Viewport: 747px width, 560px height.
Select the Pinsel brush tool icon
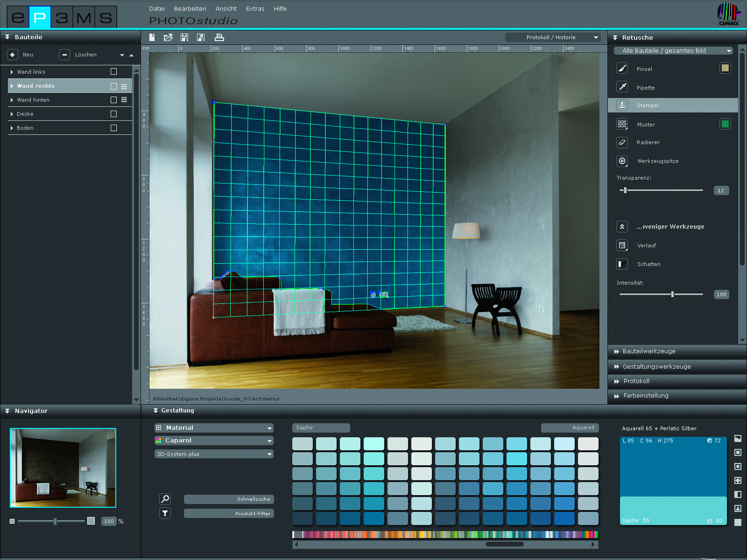click(622, 69)
